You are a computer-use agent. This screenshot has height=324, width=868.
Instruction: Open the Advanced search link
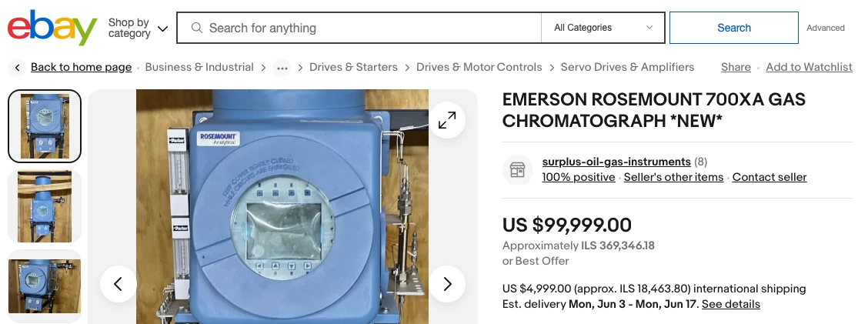825,28
